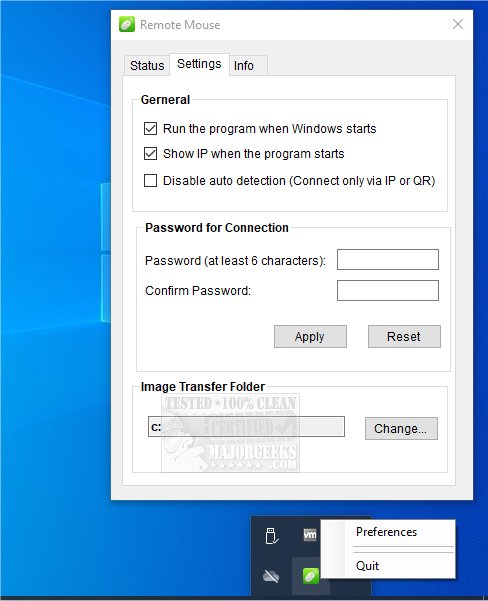Click the Reset password button
This screenshot has width=488, height=601.
tap(404, 337)
